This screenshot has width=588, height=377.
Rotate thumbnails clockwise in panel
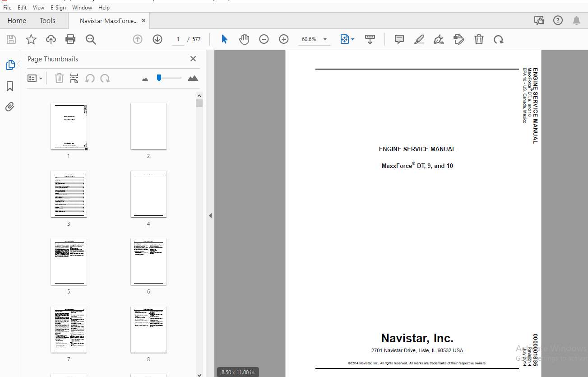coord(105,78)
